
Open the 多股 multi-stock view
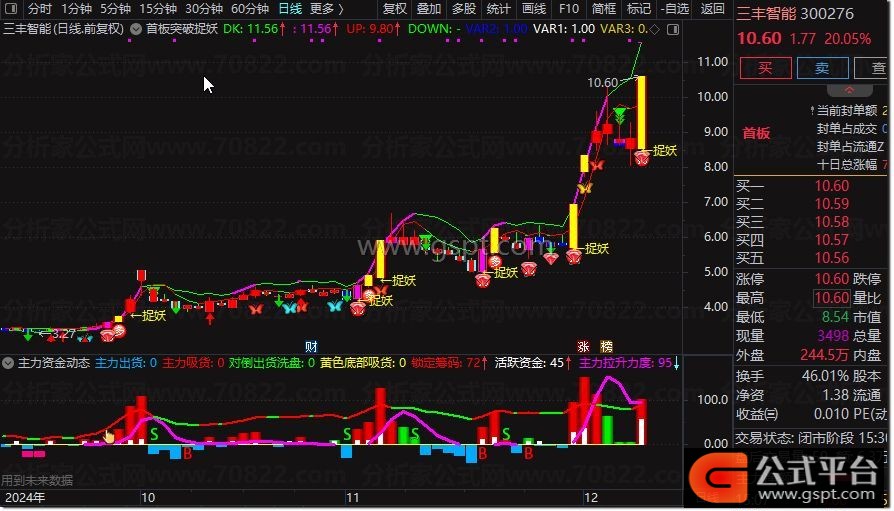[x=464, y=9]
